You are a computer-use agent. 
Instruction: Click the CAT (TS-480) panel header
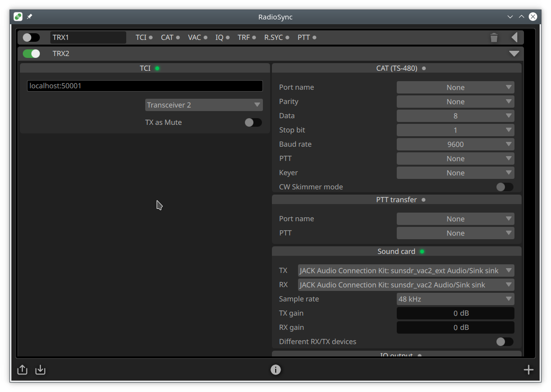397,68
